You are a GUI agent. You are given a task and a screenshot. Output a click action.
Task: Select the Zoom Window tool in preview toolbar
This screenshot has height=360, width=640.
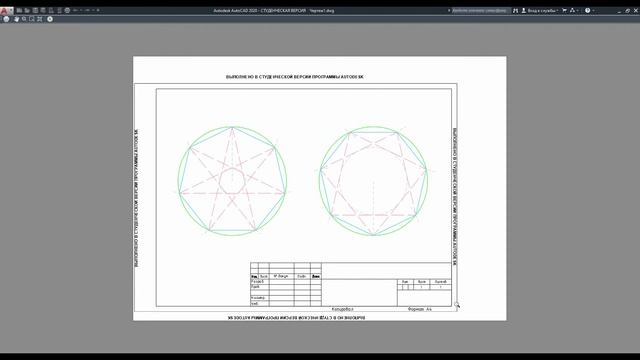tap(32, 19)
